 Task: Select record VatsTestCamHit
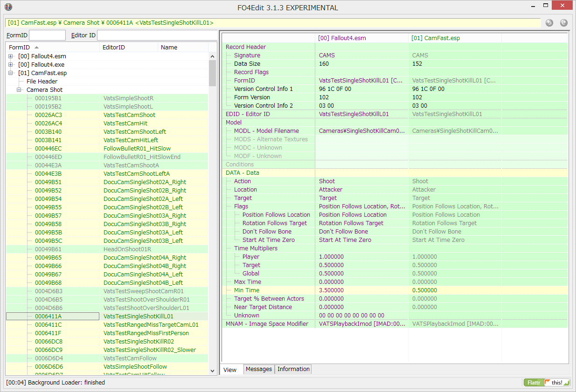point(107,124)
